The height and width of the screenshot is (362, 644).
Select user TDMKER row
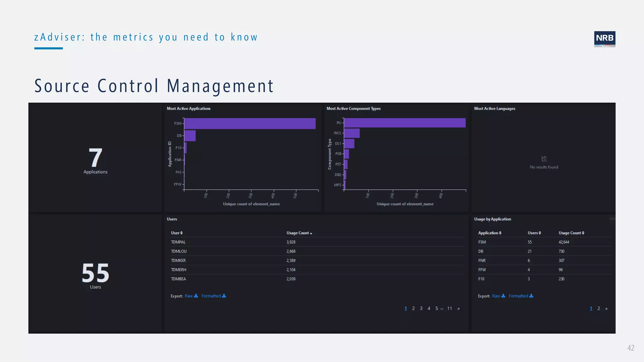[x=317, y=261]
